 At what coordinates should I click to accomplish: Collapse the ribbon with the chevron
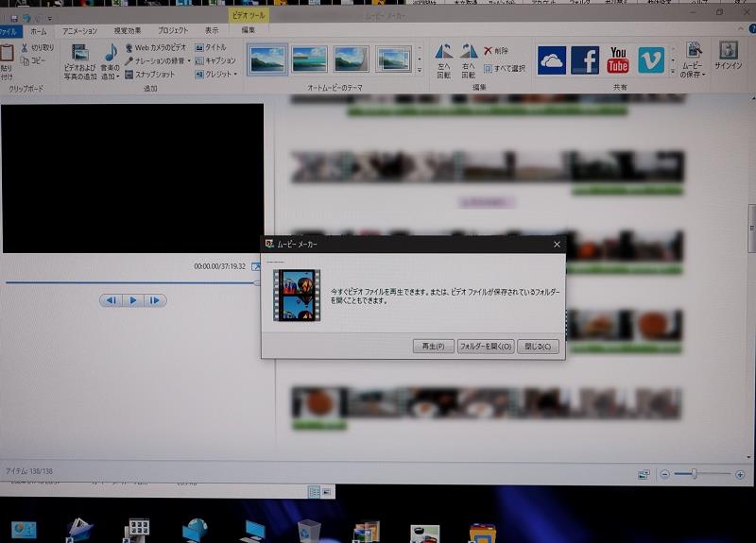click(741, 29)
